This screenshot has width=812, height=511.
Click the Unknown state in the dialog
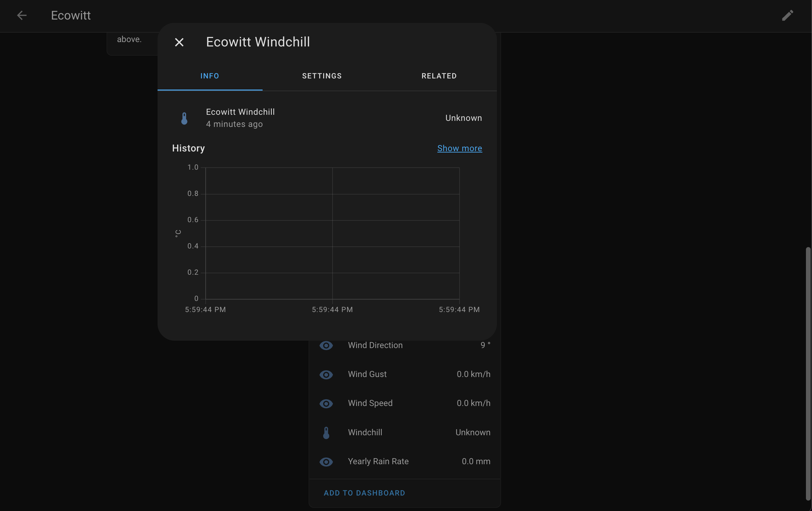coord(463,118)
